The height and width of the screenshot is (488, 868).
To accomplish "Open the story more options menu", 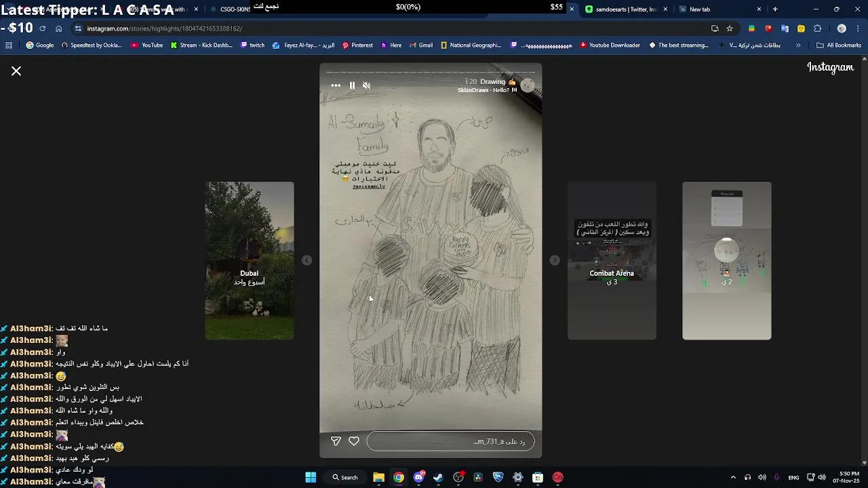I will coord(336,85).
